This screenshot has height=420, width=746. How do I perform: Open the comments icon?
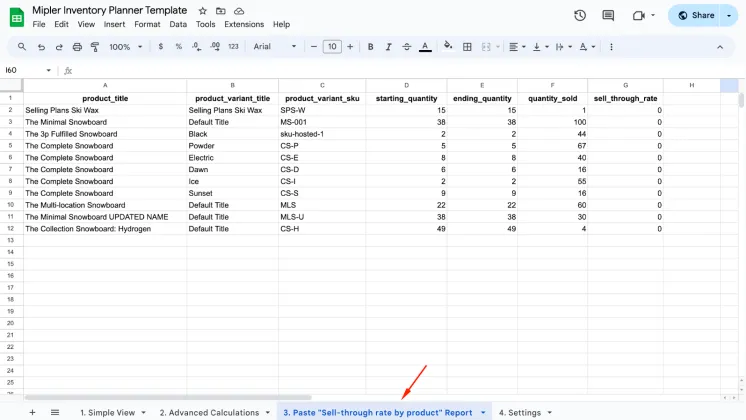tap(608, 15)
